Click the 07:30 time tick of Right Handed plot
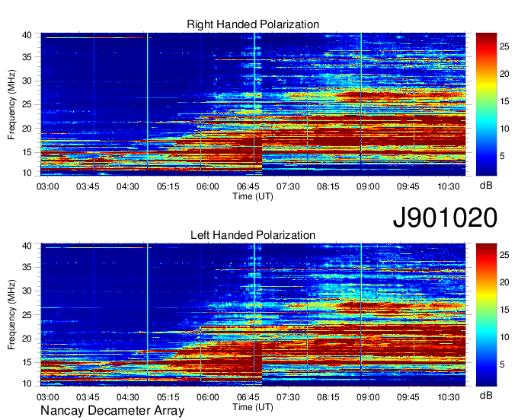518x420 pixels. point(288,186)
